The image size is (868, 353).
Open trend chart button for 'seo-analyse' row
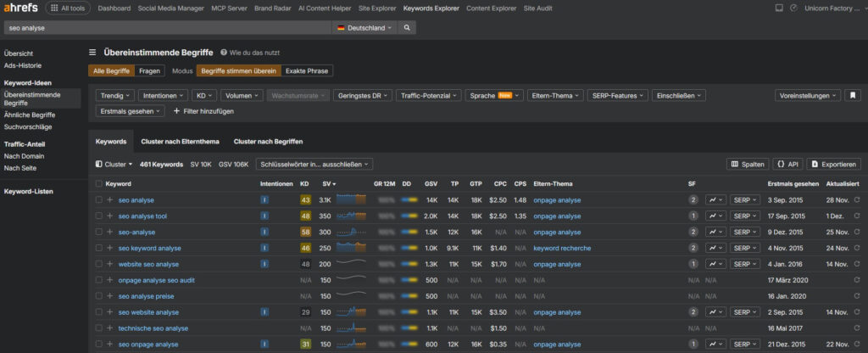[715, 233]
